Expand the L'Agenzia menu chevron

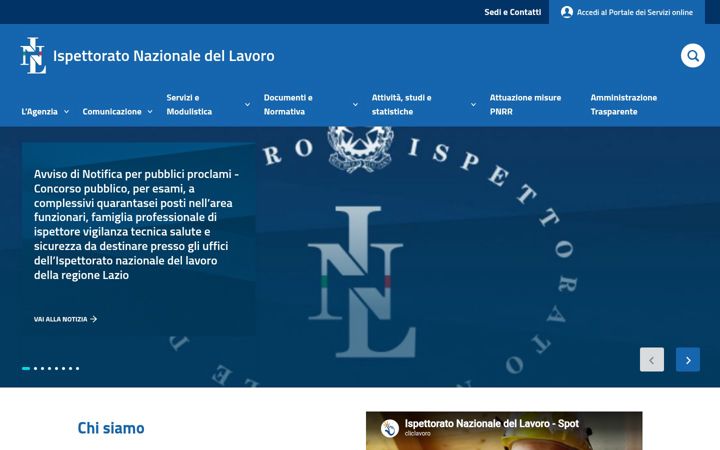pyautogui.click(x=66, y=112)
